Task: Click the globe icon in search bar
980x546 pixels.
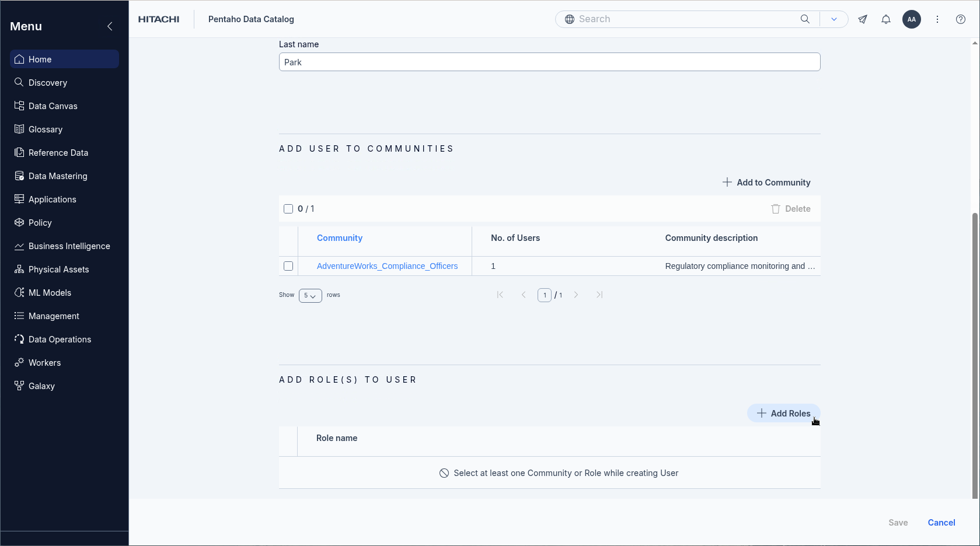Action: coord(569,19)
